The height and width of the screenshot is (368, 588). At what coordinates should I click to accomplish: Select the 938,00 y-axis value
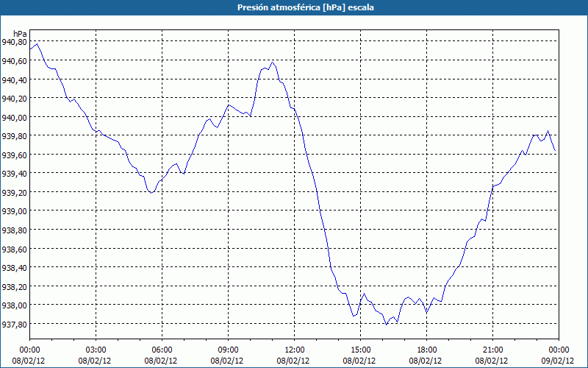14,305
